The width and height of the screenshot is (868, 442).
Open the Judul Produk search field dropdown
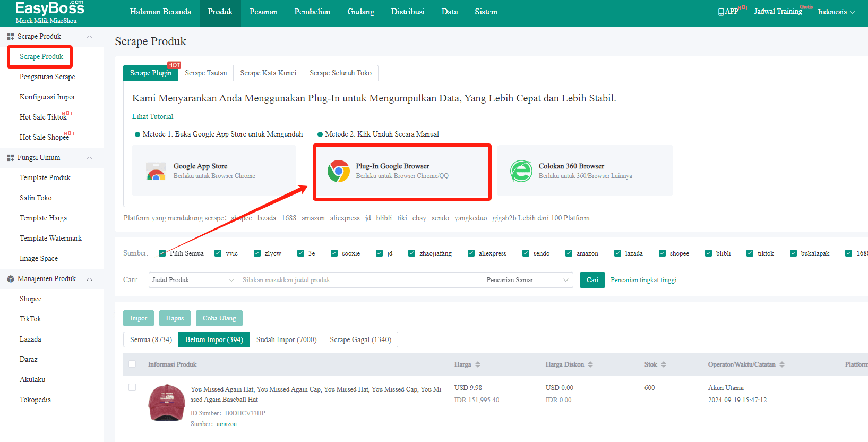pyautogui.click(x=194, y=280)
